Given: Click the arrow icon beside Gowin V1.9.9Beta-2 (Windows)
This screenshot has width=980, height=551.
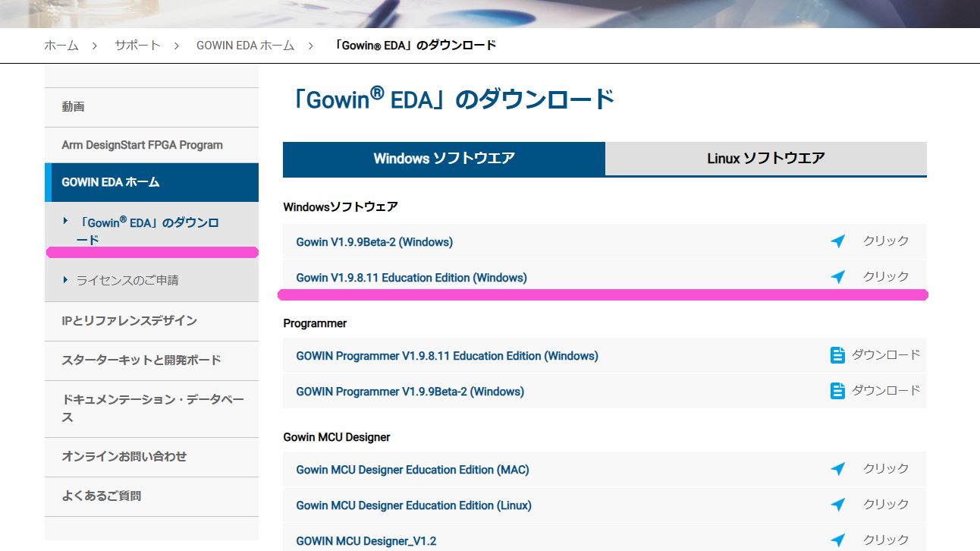Looking at the screenshot, I should (x=837, y=241).
